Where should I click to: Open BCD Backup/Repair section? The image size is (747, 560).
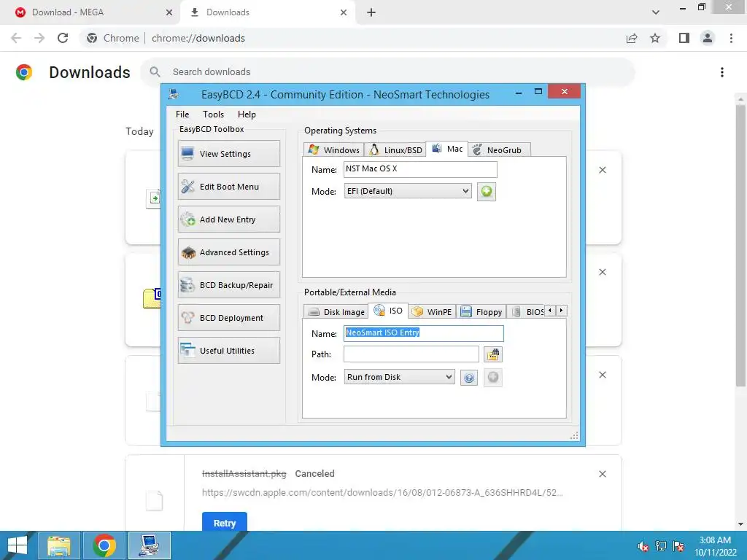point(228,285)
